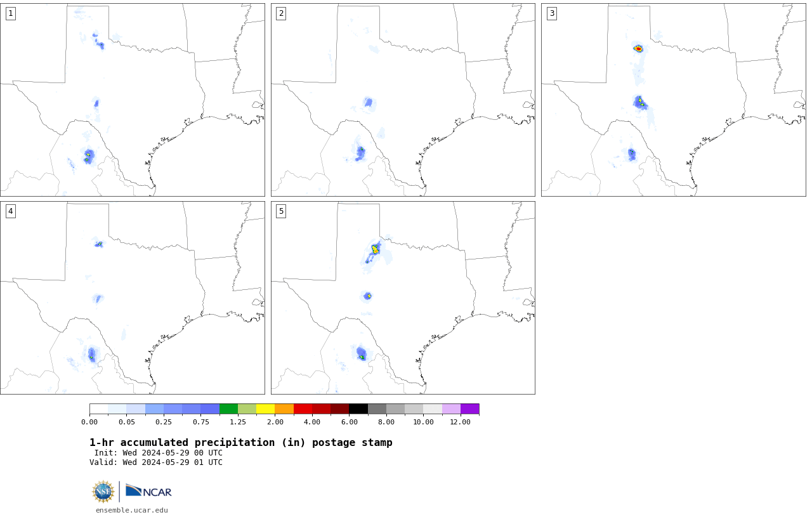This screenshot has height=517, width=812.
Task: Click the 6.00 colorbar tick label
Action: pos(350,422)
